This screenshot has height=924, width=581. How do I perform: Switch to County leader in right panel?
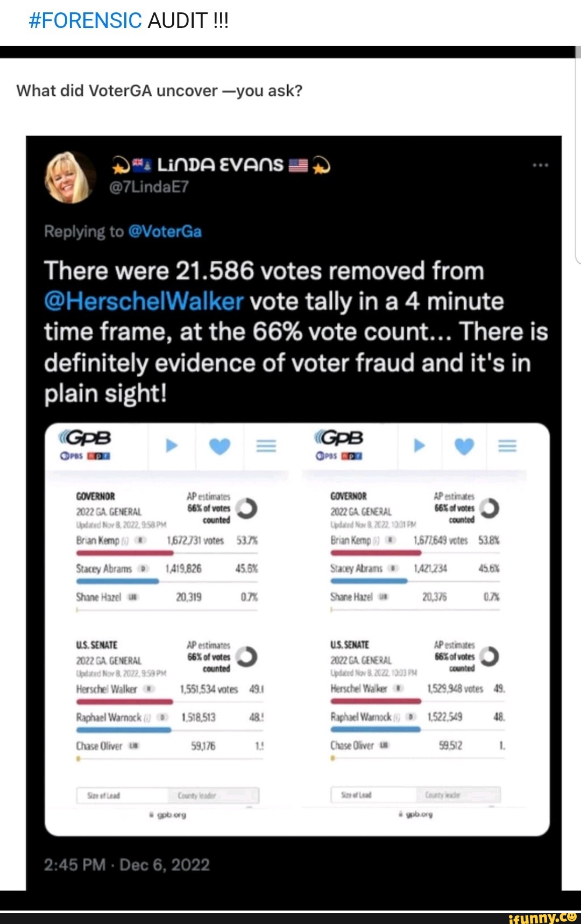click(442, 795)
